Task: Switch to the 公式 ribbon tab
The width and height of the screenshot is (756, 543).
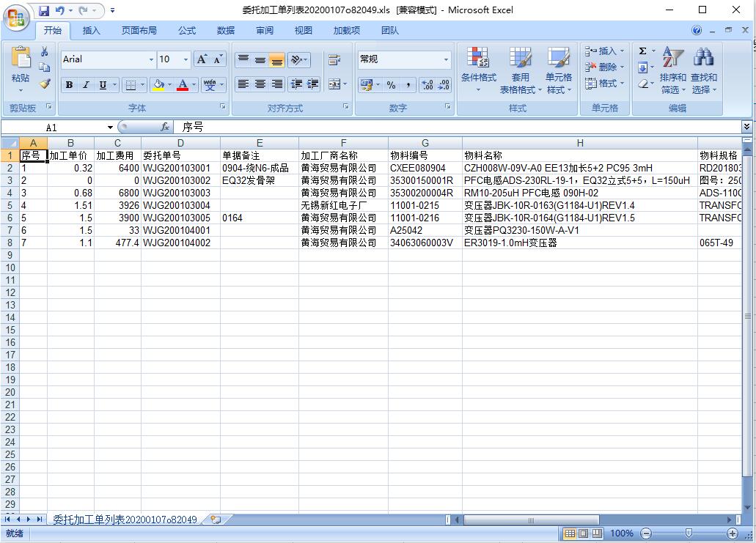Action: 187,30
